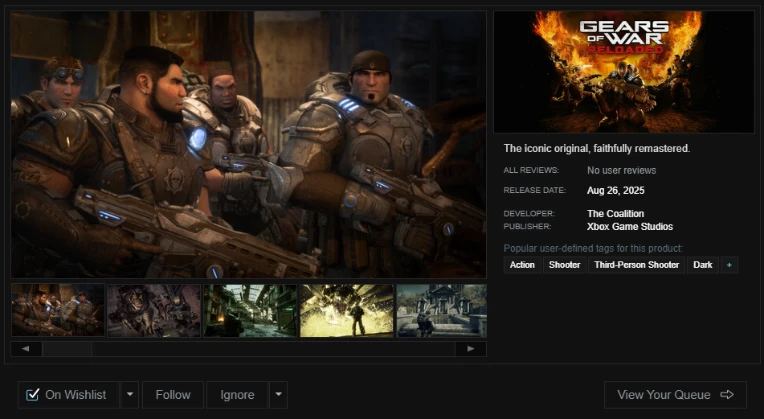Add a tag with plus button
Image resolution: width=764 pixels, height=419 pixels.
coord(729,265)
